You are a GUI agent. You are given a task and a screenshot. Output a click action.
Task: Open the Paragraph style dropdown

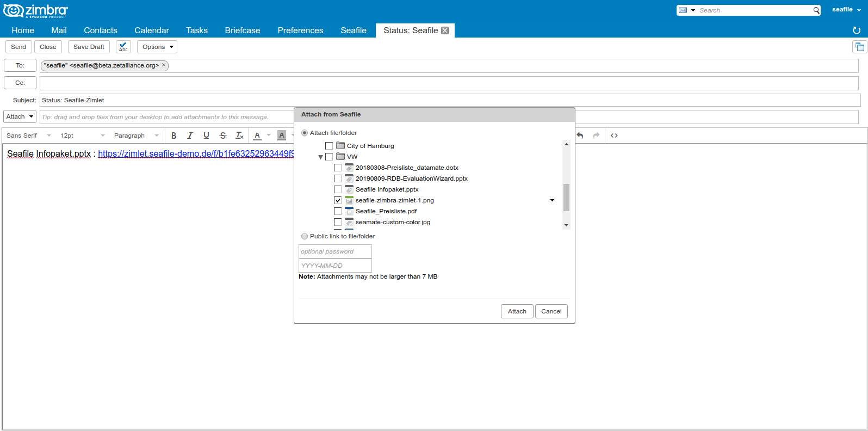click(137, 136)
